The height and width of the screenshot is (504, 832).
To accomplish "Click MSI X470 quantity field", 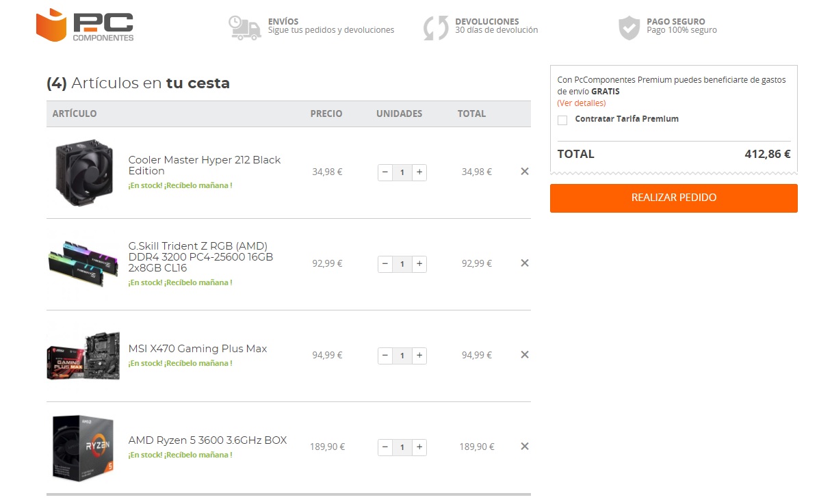I will click(402, 355).
